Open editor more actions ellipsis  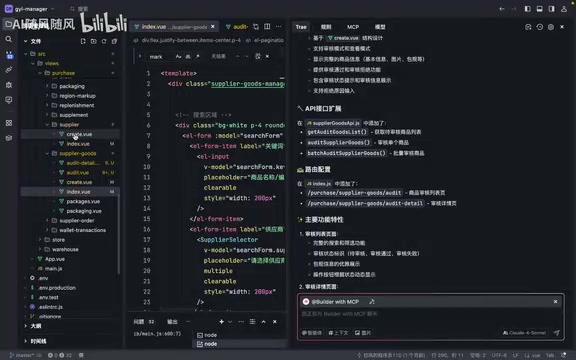(x=279, y=26)
